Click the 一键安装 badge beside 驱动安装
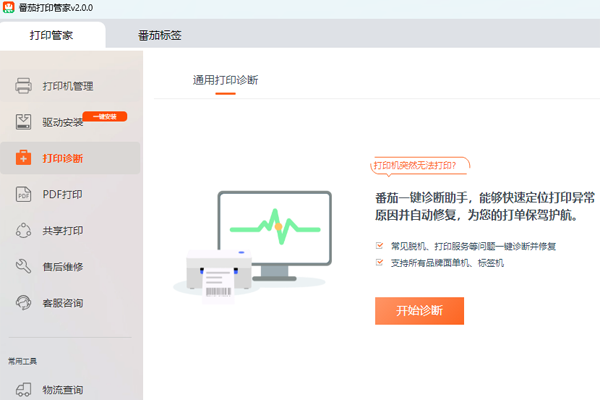The height and width of the screenshot is (400, 600). [x=105, y=116]
